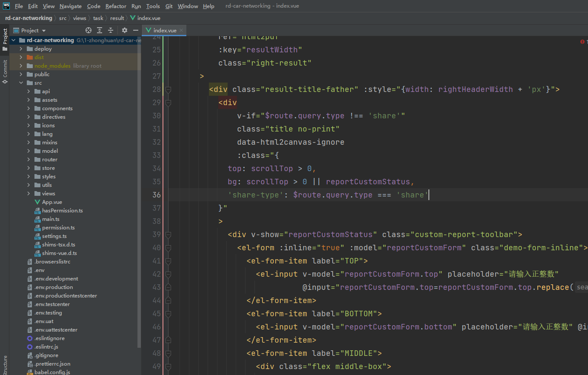588x375 pixels.
Task: Click the Collapse All icon in Project panel
Action: 110,30
